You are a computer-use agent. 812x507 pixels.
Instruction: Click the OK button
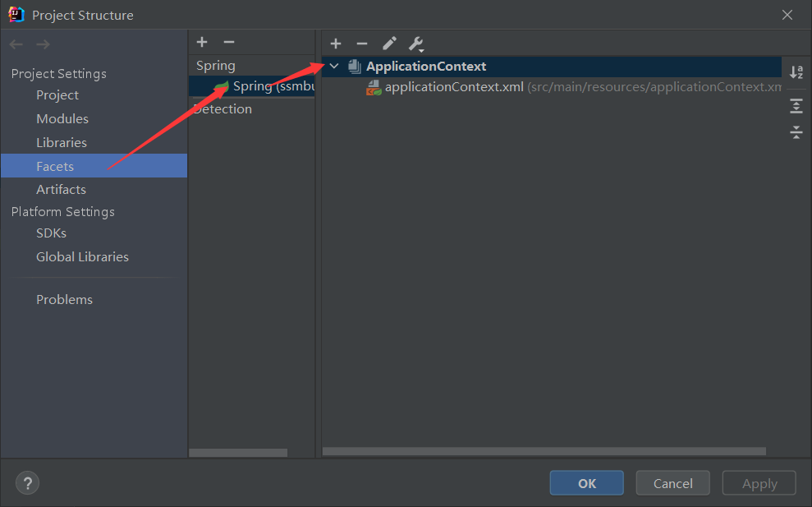[x=587, y=483]
